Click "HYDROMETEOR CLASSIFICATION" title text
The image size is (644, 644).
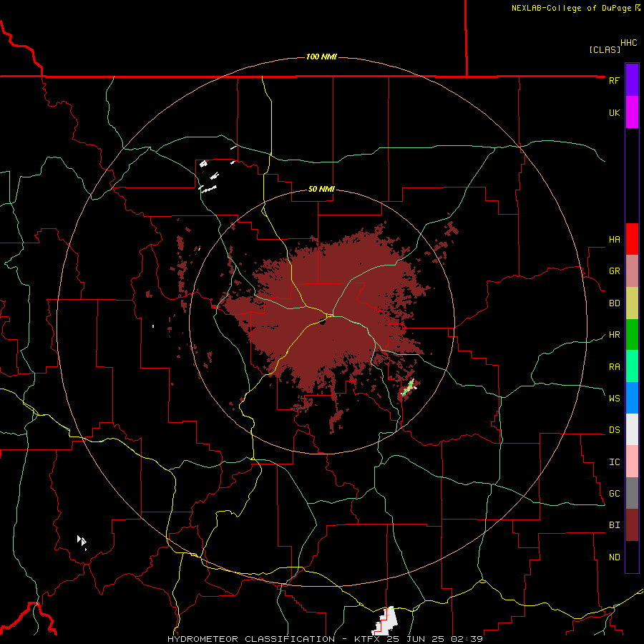[x=251, y=639]
